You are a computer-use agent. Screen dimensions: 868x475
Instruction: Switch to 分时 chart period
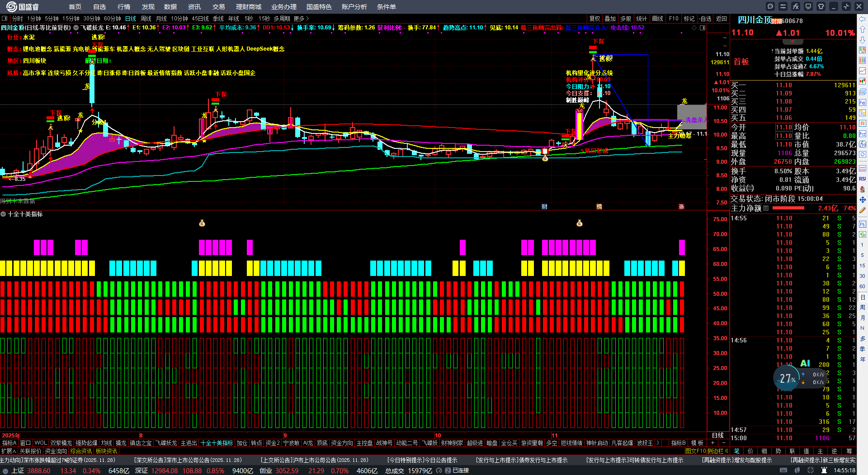(x=18, y=19)
